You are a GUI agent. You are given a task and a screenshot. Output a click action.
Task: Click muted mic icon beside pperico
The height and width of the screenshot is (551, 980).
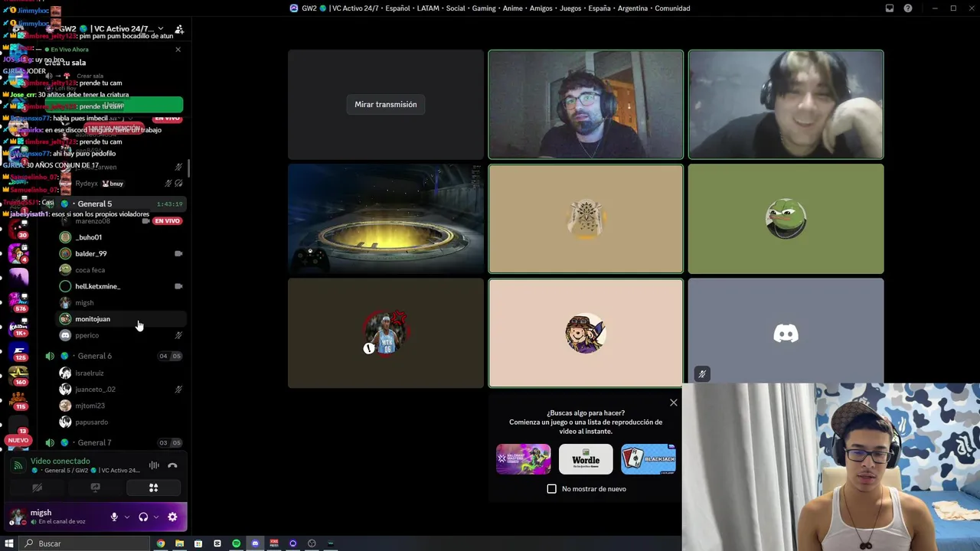click(x=178, y=335)
